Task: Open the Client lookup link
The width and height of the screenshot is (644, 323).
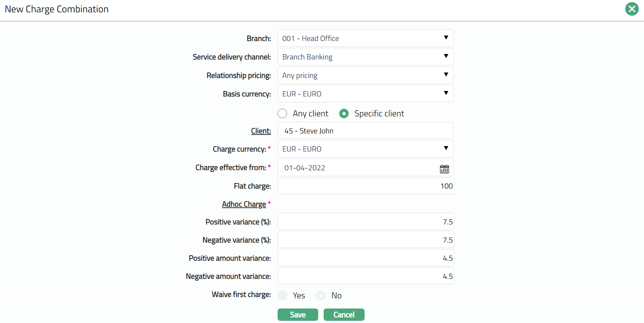Action: (261, 131)
